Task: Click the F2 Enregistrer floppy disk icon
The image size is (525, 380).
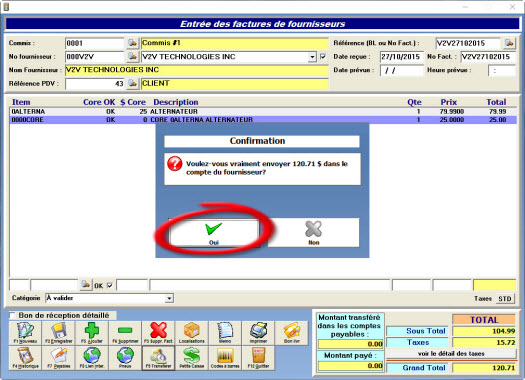Action: (59, 333)
